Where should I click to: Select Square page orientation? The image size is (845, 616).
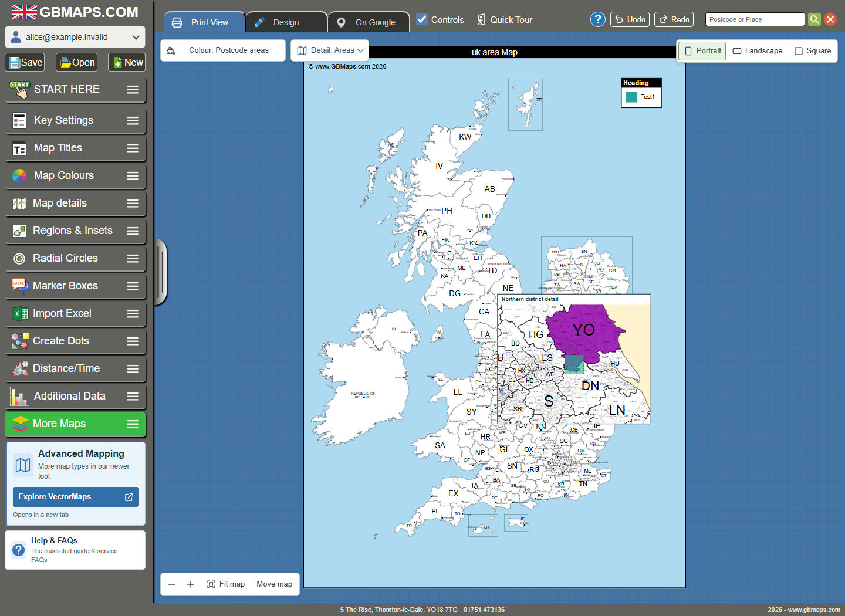(813, 51)
